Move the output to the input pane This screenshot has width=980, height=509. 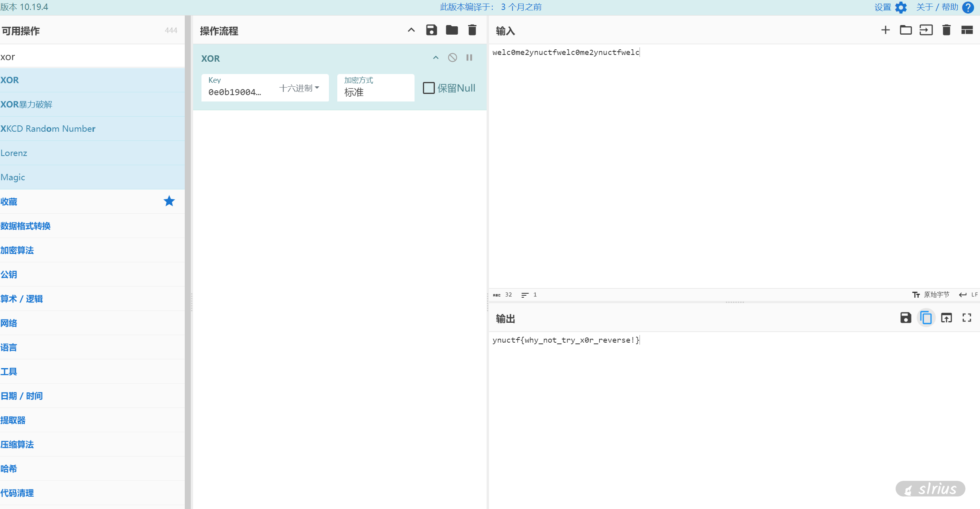coord(946,318)
